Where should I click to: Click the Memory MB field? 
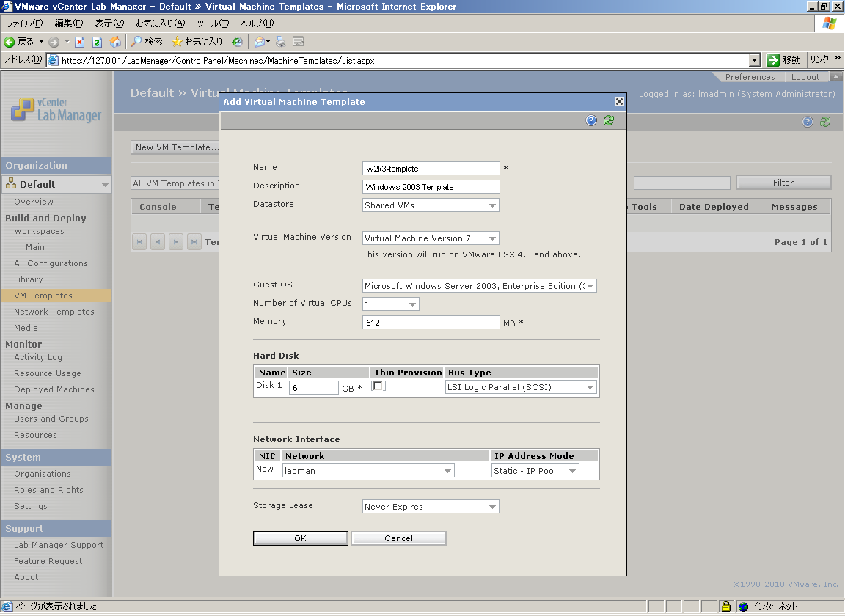click(x=431, y=322)
